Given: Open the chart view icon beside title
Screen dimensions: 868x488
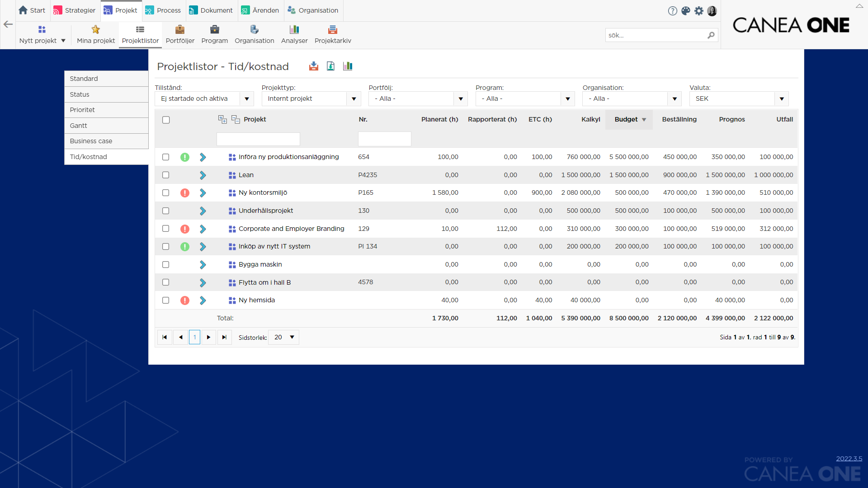Looking at the screenshot, I should point(348,66).
